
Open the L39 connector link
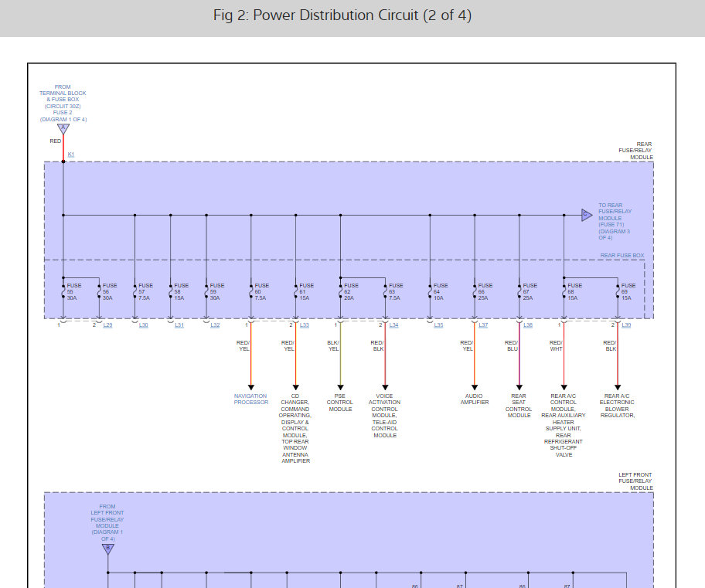coord(626,325)
